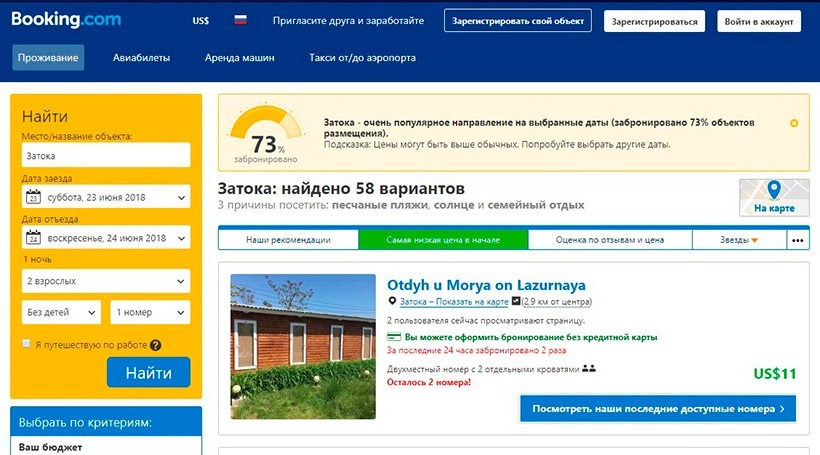This screenshot has width=820, height=455.
Task: Enable the 'Я путешествую по работе' checkbox
Action: point(27,344)
